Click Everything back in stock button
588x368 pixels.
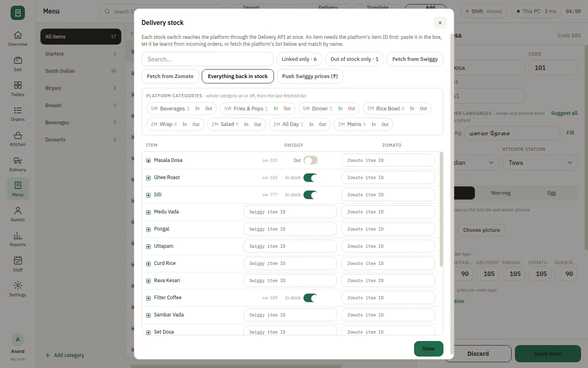tap(238, 76)
